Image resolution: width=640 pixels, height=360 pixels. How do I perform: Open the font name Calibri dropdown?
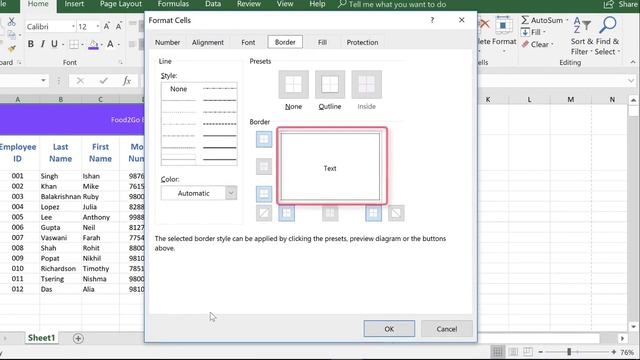(73, 27)
